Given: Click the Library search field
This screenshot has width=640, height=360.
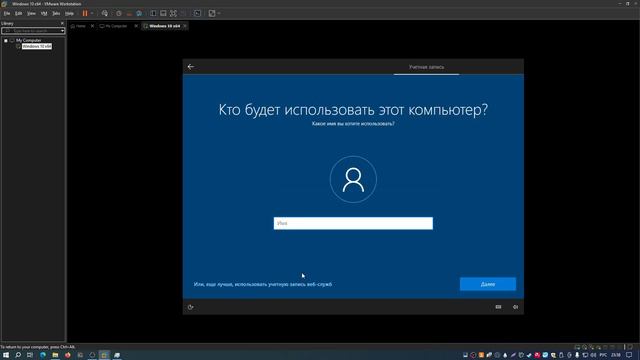Looking at the screenshot, I should [30, 31].
